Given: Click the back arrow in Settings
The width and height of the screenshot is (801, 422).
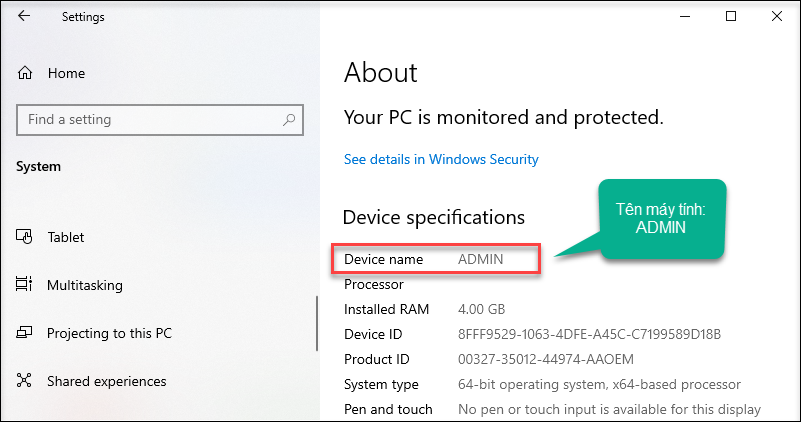Looking at the screenshot, I should [x=24, y=16].
